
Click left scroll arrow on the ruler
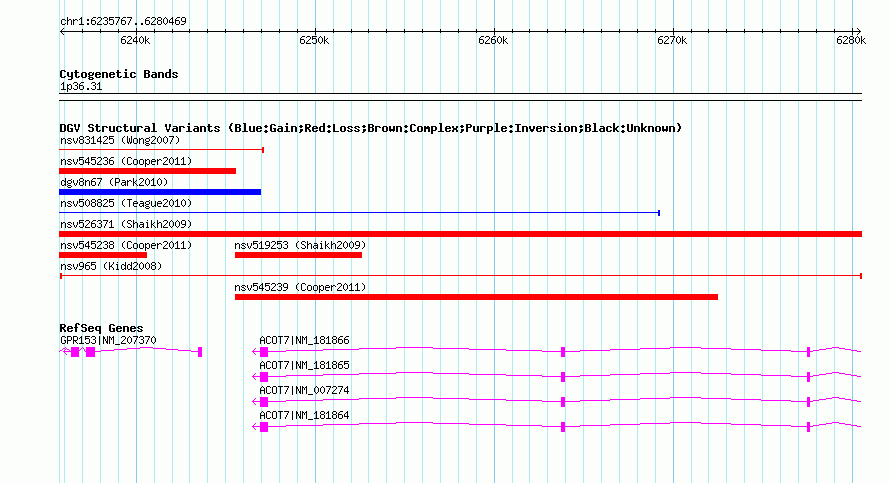click(62, 32)
